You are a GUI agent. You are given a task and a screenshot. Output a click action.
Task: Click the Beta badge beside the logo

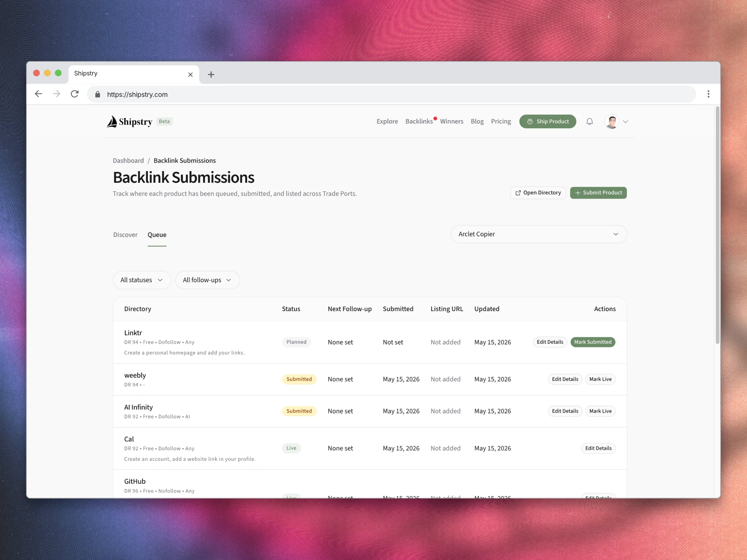tap(164, 121)
